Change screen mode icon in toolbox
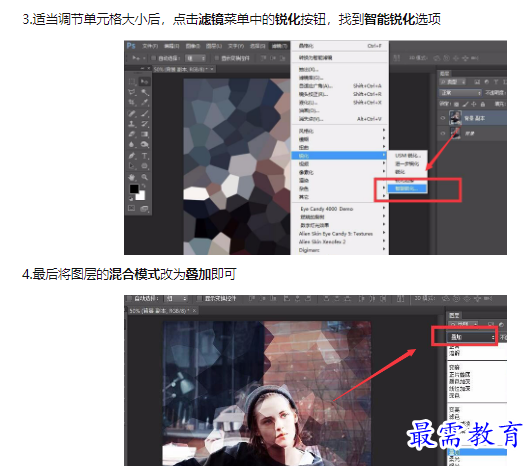Viewport: 531px width, 466px height. click(144, 209)
